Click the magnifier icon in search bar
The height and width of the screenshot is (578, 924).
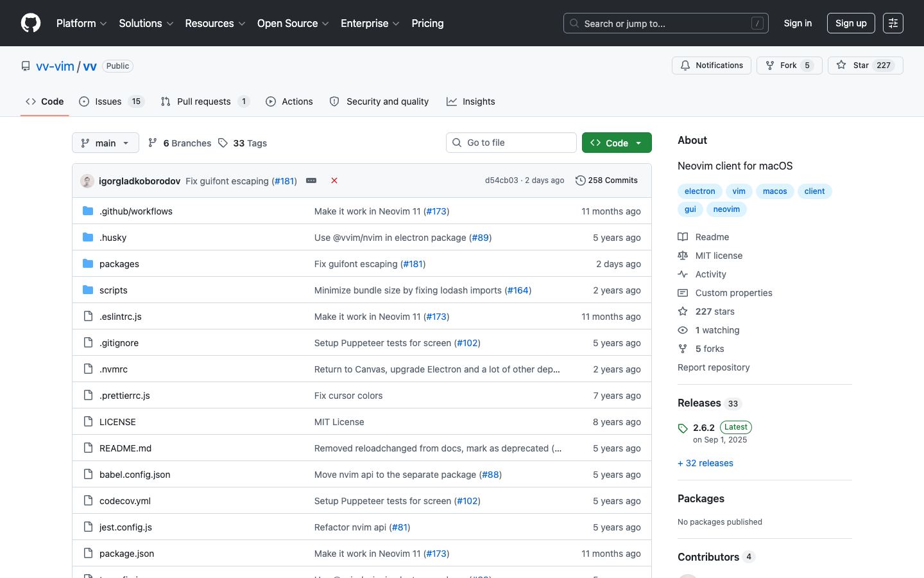574,23
